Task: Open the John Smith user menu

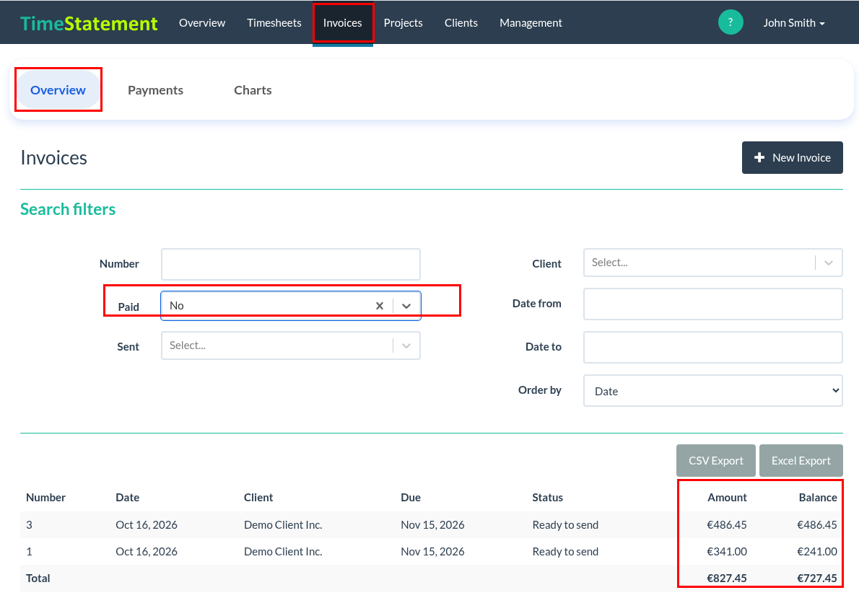Action: click(794, 23)
